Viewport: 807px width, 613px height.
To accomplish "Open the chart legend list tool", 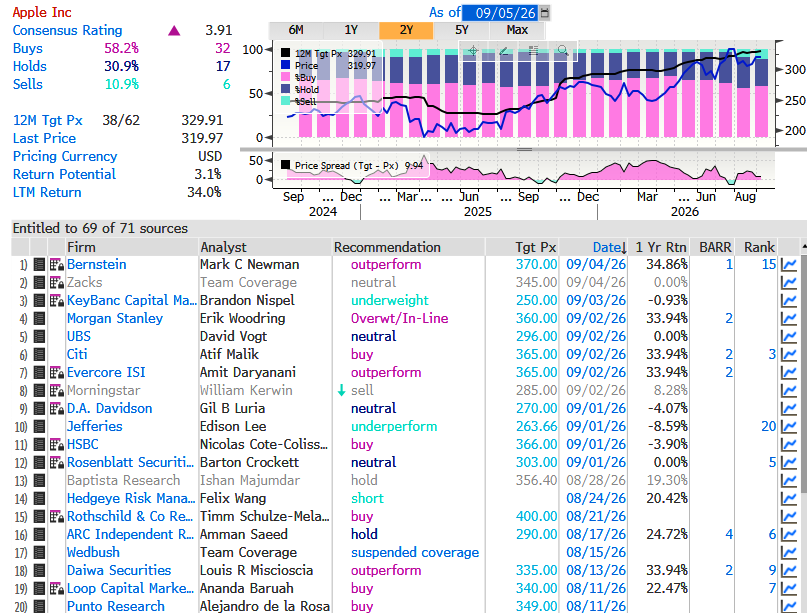I will 533,50.
